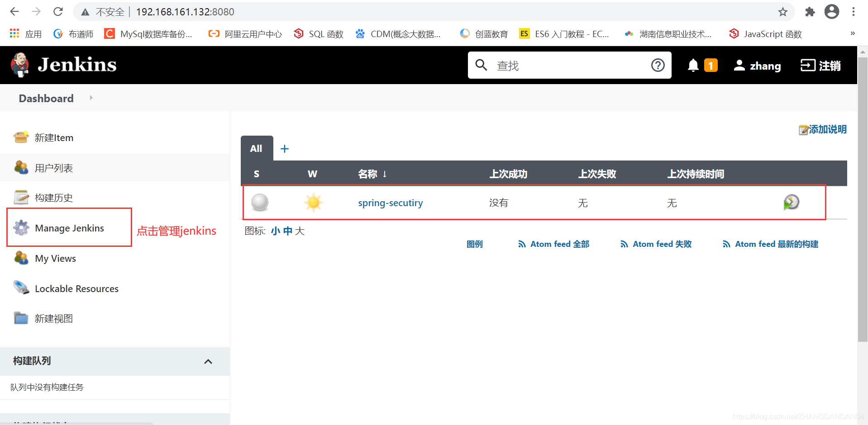868x425 pixels.
Task: Expand the Dashboard breadcrumb arrow
Action: point(91,98)
